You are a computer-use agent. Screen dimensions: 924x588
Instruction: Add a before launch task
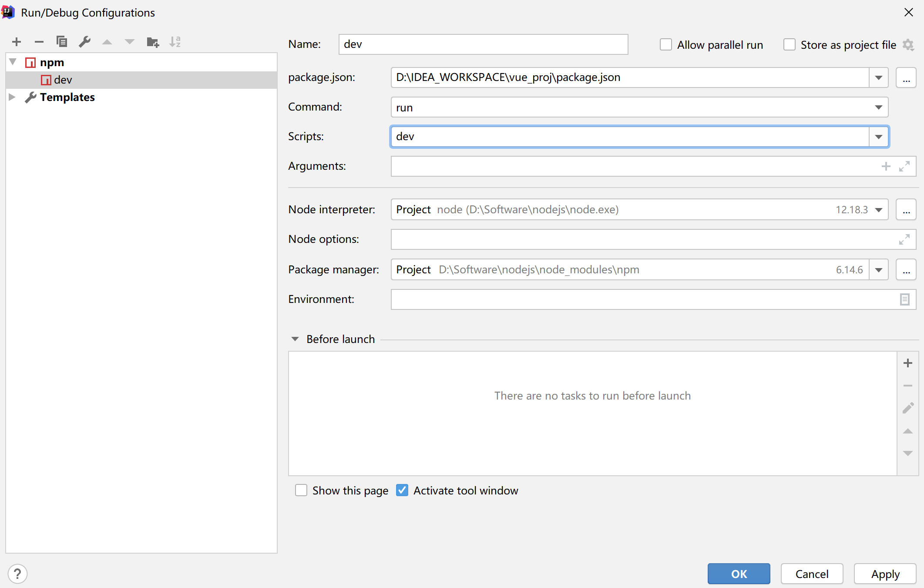tap(907, 363)
